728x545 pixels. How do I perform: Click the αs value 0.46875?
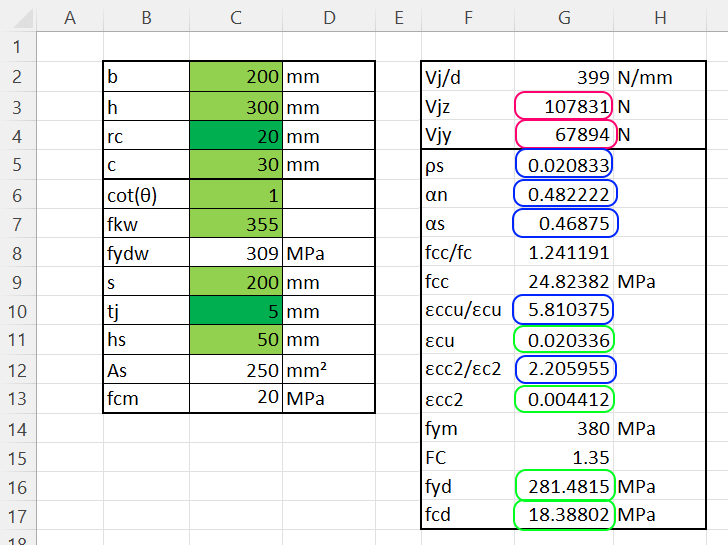click(x=564, y=223)
